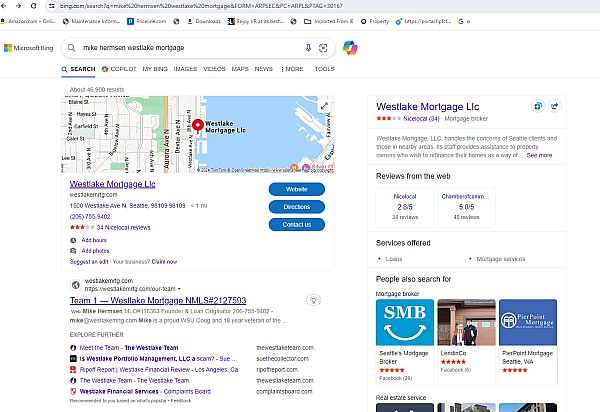
Task: Click the Claim now link
Action: pyautogui.click(x=164, y=262)
